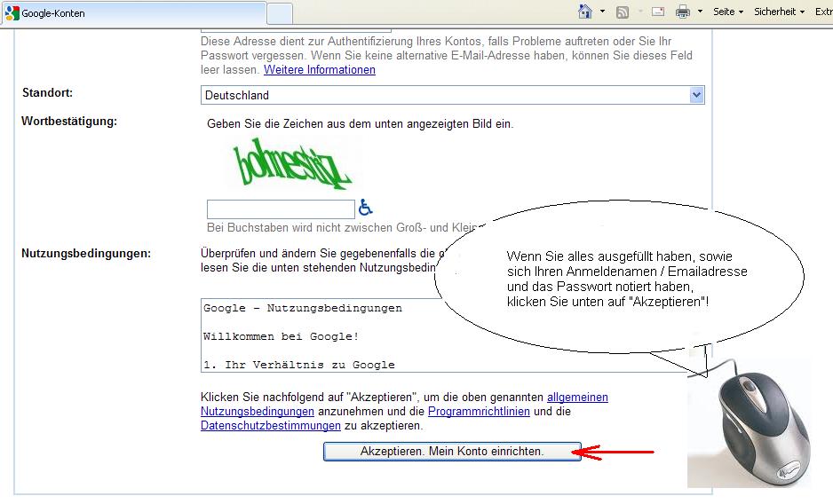Image resolution: width=833 pixels, height=504 pixels.
Task: Expand the Standort dropdown showing Deutschland
Action: 696,95
